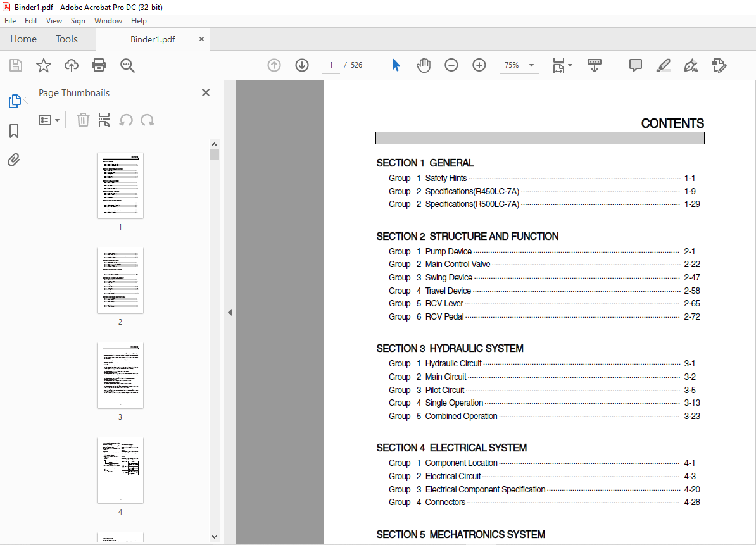Zoom out with the minus icon
The image size is (756, 545).
pos(451,65)
